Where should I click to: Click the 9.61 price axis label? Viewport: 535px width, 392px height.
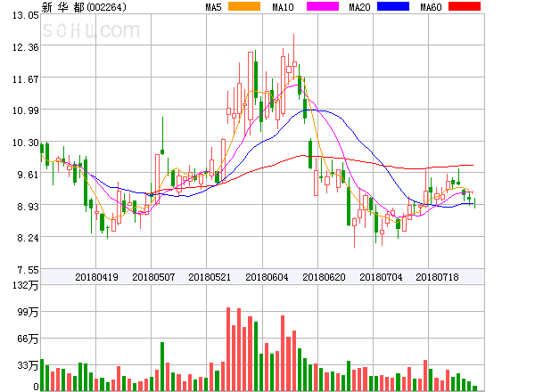[x=28, y=175]
